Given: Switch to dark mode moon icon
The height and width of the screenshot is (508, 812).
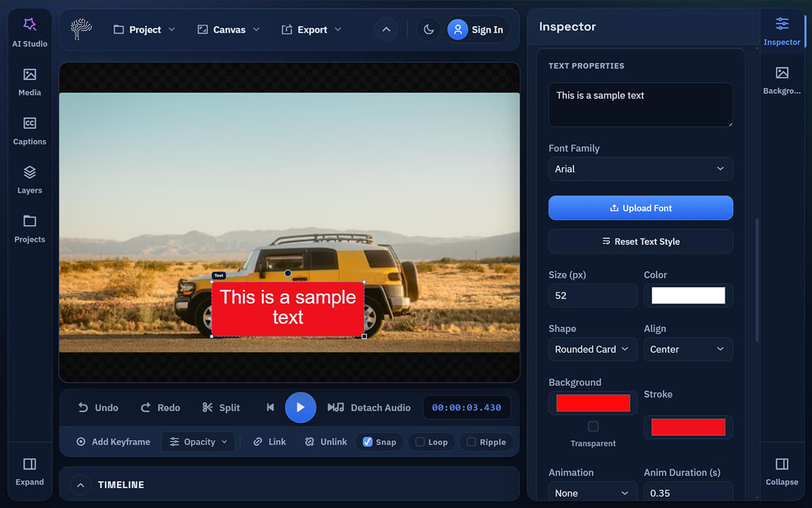Looking at the screenshot, I should point(429,30).
